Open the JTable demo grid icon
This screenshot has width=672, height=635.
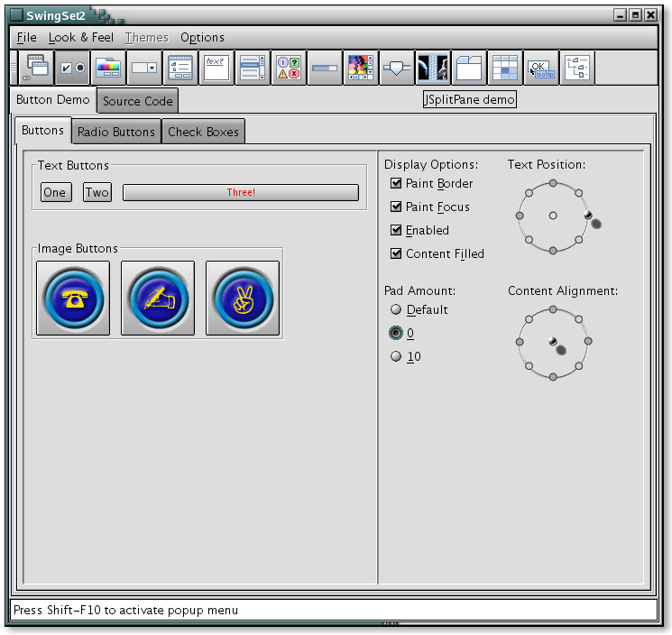pos(505,68)
